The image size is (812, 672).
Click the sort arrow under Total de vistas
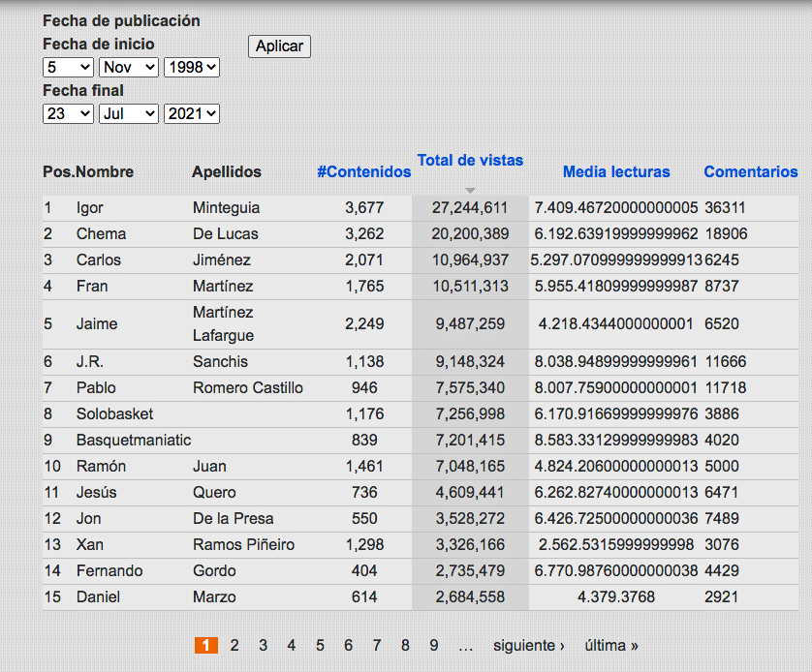(x=470, y=190)
